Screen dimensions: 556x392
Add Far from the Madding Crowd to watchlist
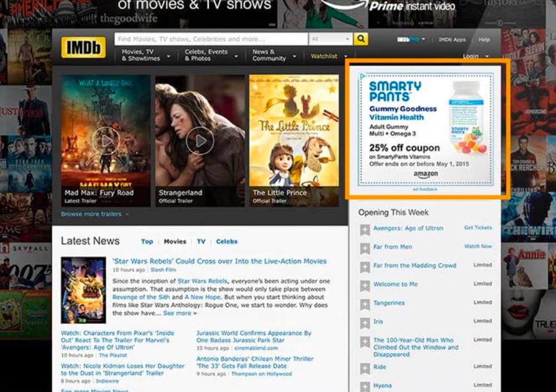(x=365, y=267)
